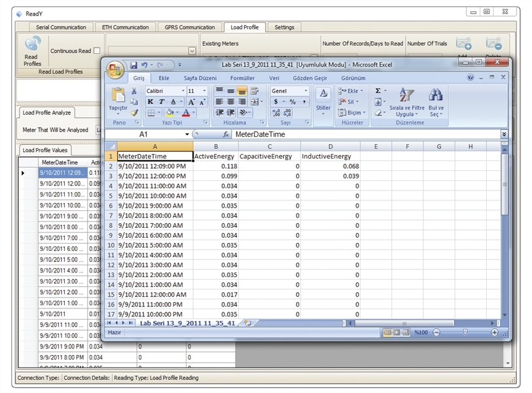Click the Copy icon in Pano group
Image resolution: width=532 pixels, height=393 pixels.
[x=134, y=102]
